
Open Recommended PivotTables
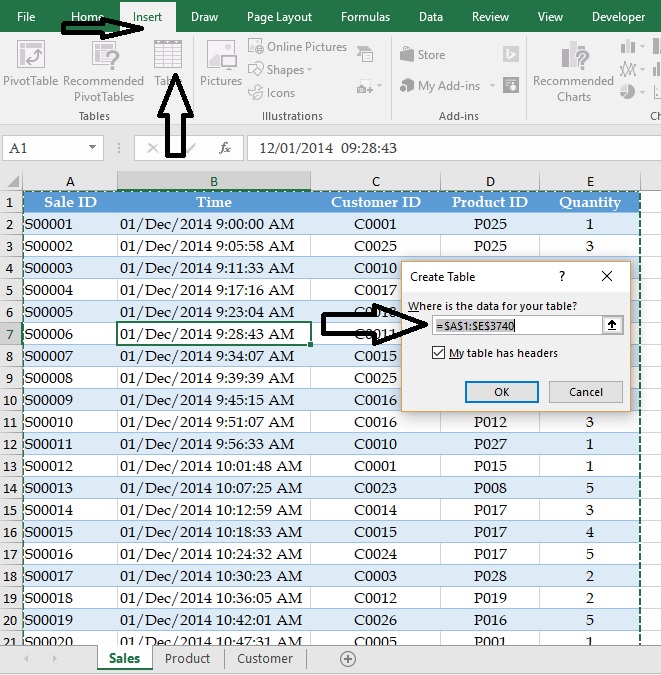pos(103,71)
